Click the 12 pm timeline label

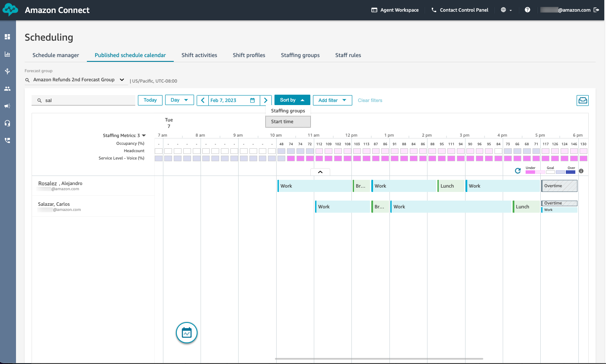[351, 135]
